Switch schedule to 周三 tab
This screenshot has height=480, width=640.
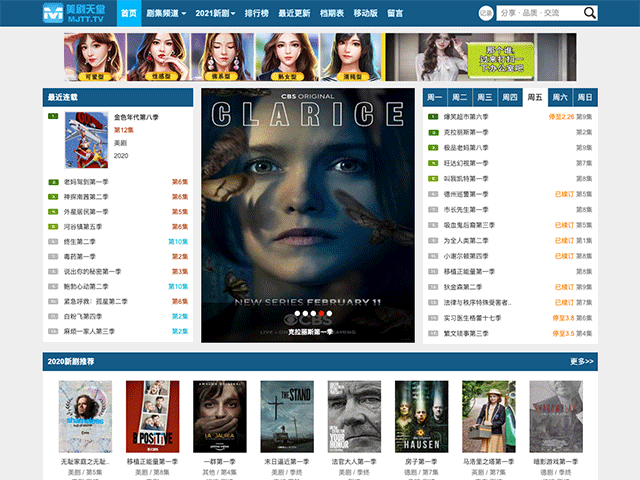[x=485, y=97]
